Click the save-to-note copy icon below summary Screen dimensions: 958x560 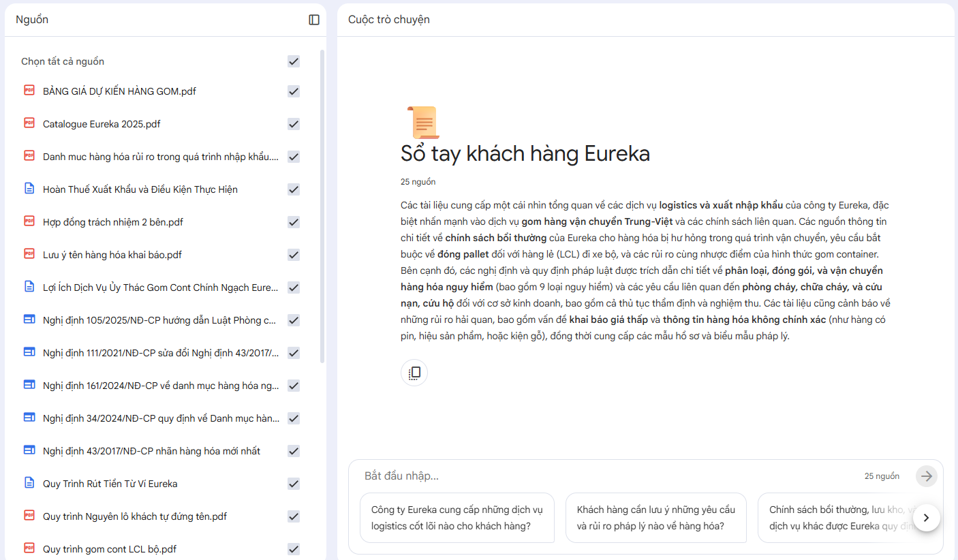coord(414,373)
